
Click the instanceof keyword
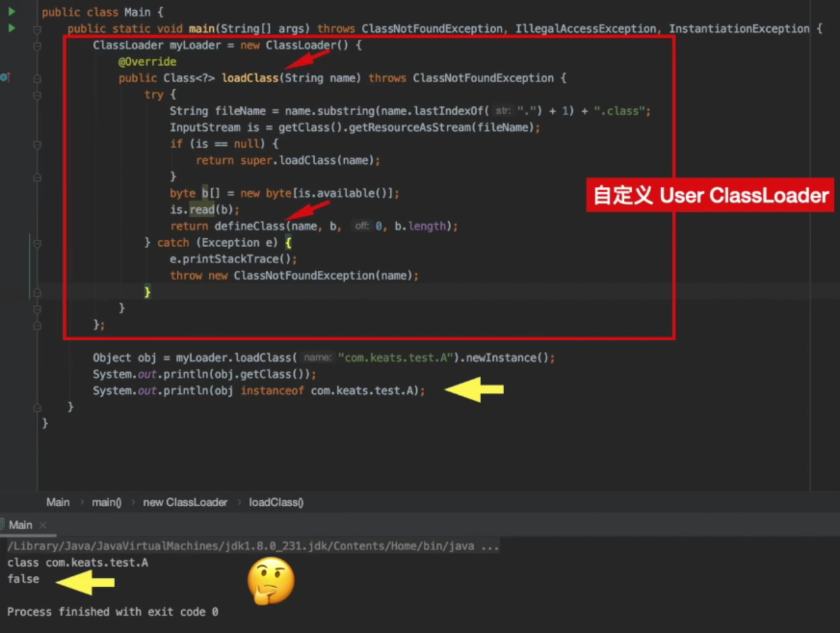coord(272,390)
